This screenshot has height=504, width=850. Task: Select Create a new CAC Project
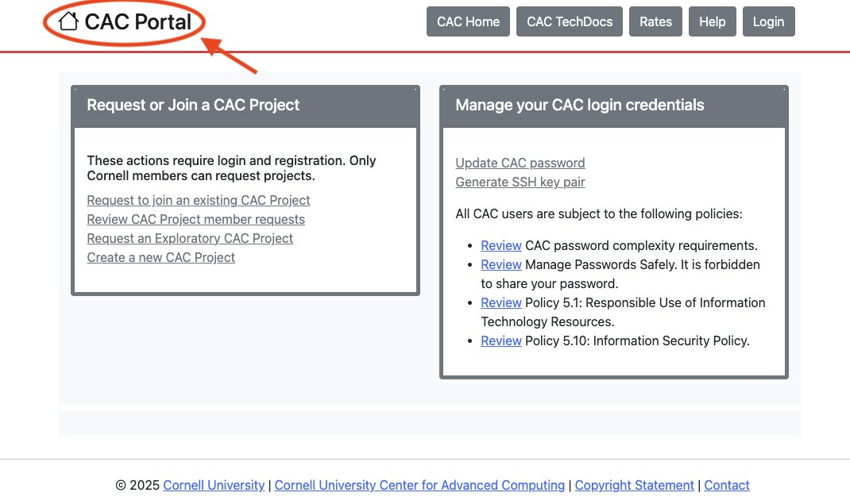[160, 257]
